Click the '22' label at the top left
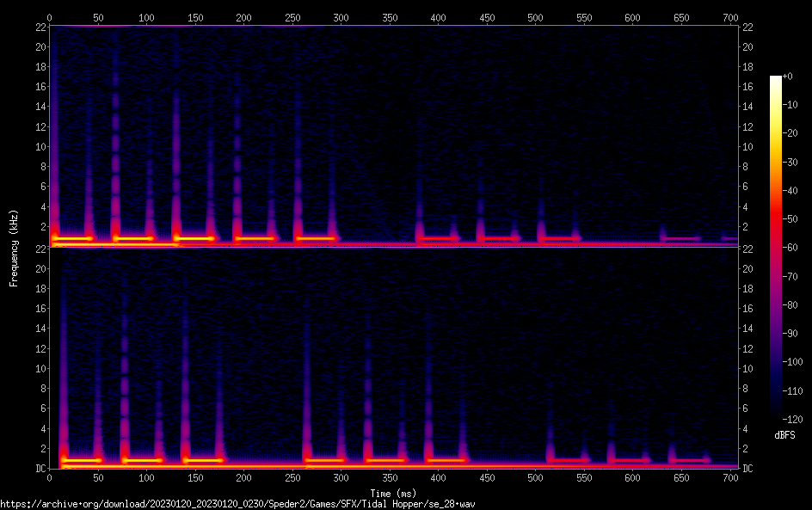This screenshot has height=510, width=812. pyautogui.click(x=39, y=28)
